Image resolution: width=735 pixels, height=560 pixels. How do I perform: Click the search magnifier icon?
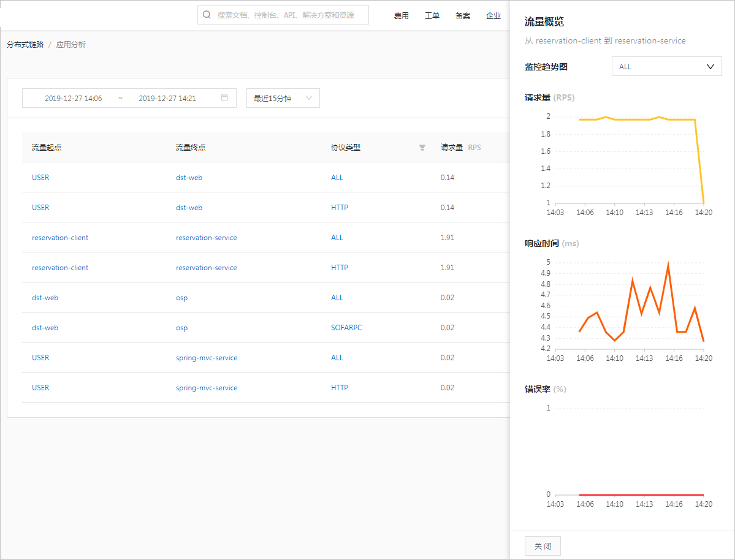point(207,15)
